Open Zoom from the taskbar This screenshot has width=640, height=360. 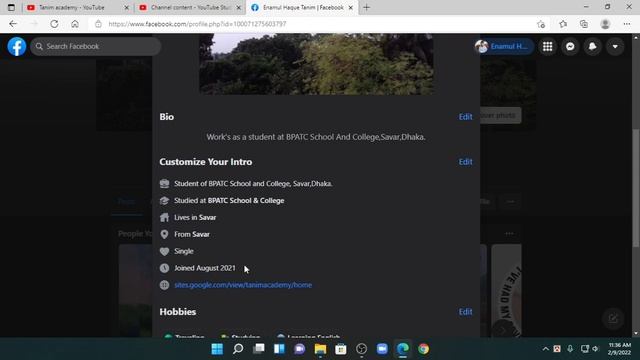[382, 349]
